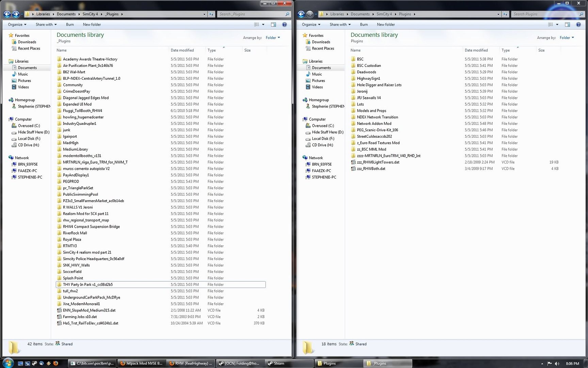Select Music library in left window sidebar
This screenshot has height=368, width=588.
tap(23, 74)
